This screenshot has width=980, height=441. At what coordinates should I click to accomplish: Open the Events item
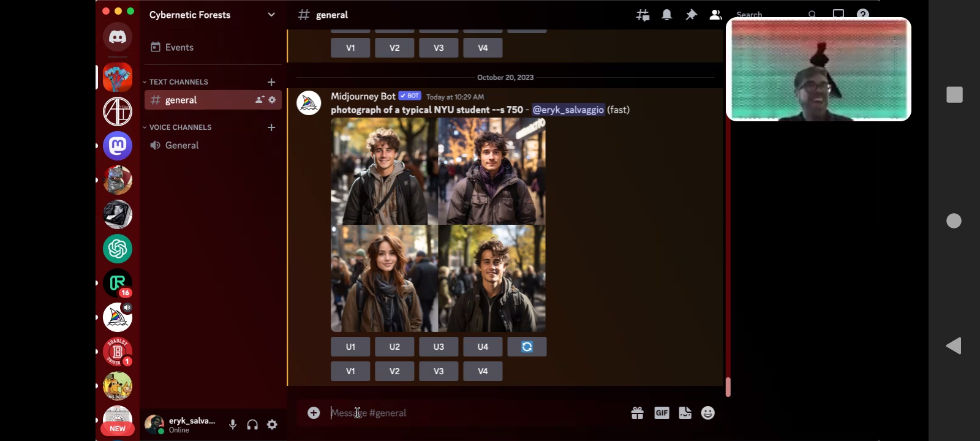pos(179,47)
